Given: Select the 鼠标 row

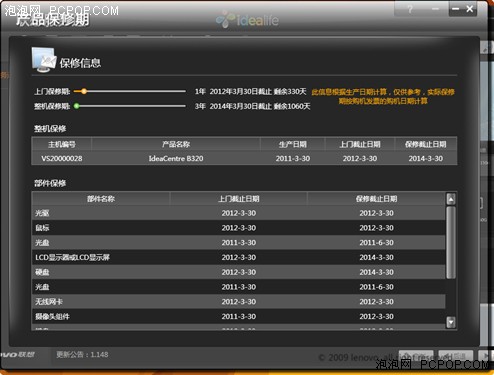Looking at the screenshot, I should pyautogui.click(x=239, y=228).
